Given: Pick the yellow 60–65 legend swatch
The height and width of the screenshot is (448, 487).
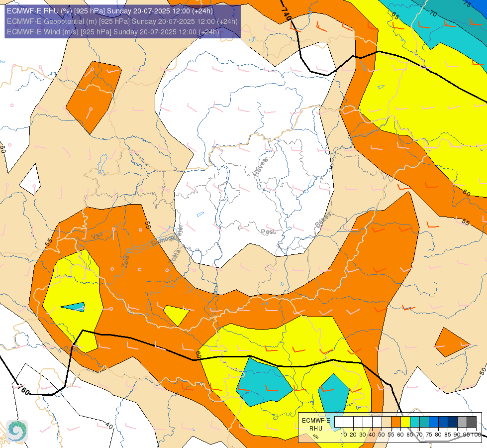Looking at the screenshot, I should coord(405,422).
